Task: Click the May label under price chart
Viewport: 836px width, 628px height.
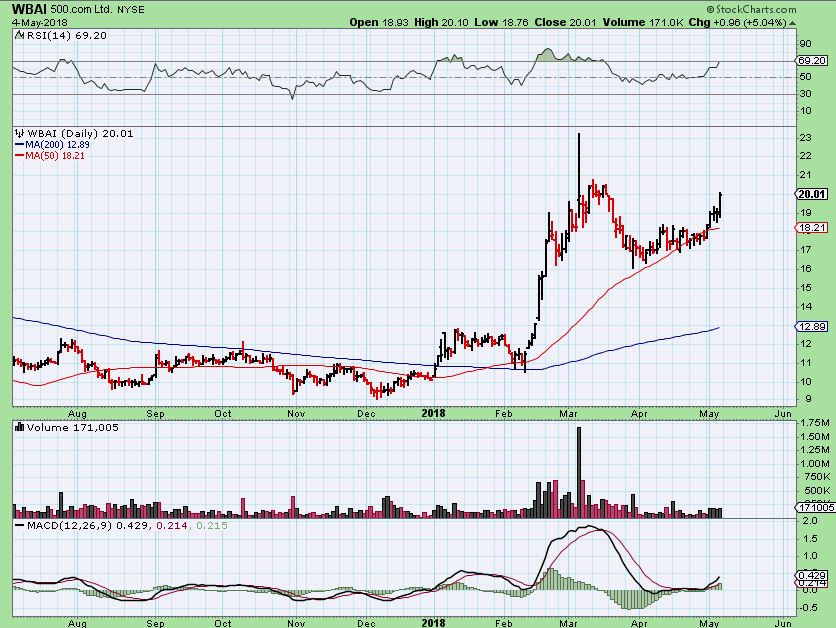Action: tap(709, 414)
